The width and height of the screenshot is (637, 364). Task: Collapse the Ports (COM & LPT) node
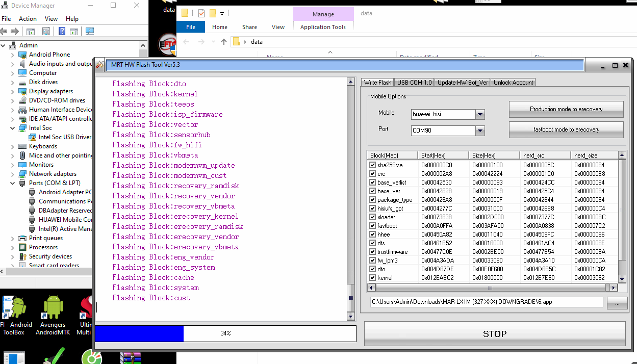coord(13,183)
